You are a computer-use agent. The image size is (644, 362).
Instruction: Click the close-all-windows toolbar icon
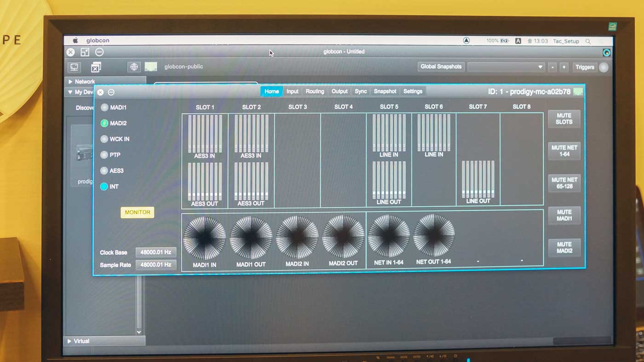[96, 67]
